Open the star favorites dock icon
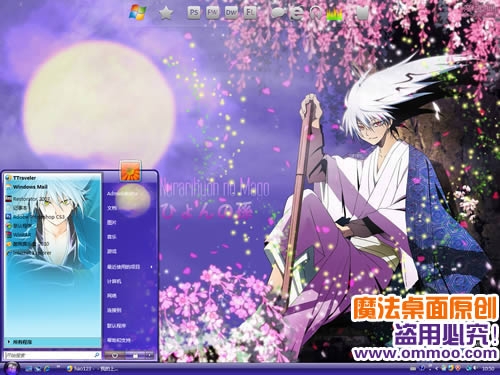The width and height of the screenshot is (500, 375). 166,13
